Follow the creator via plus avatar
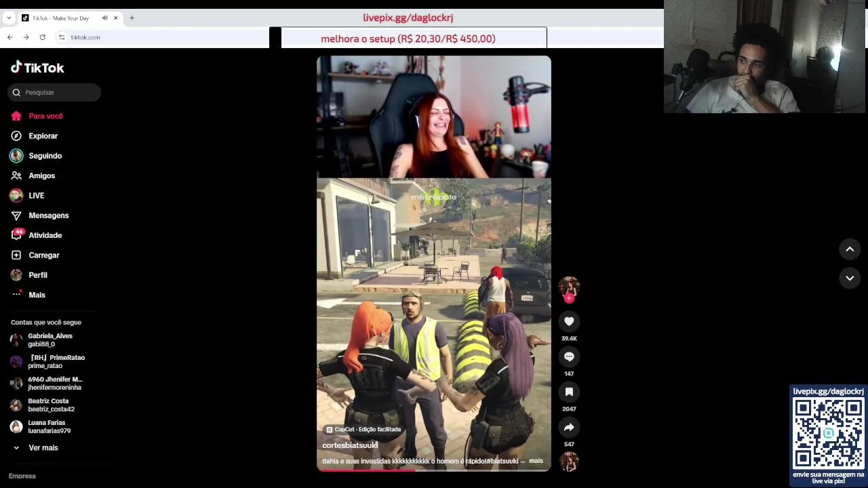This screenshot has height=488, width=868. click(x=569, y=298)
